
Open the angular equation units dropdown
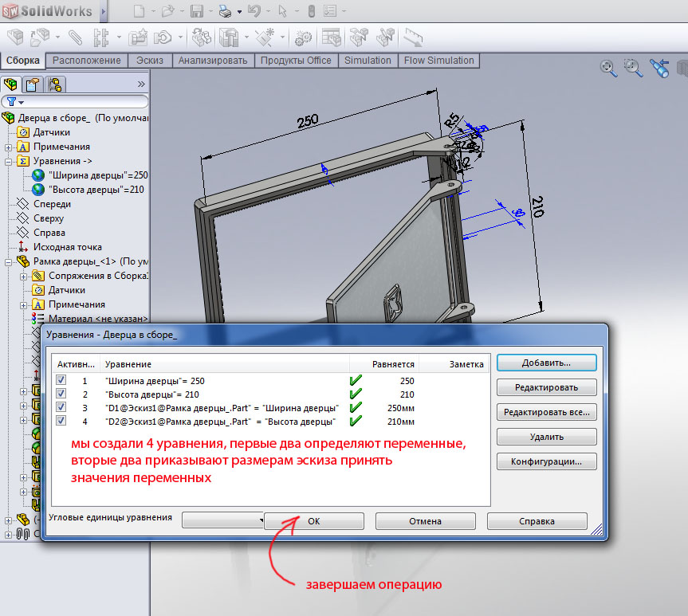coord(223,520)
